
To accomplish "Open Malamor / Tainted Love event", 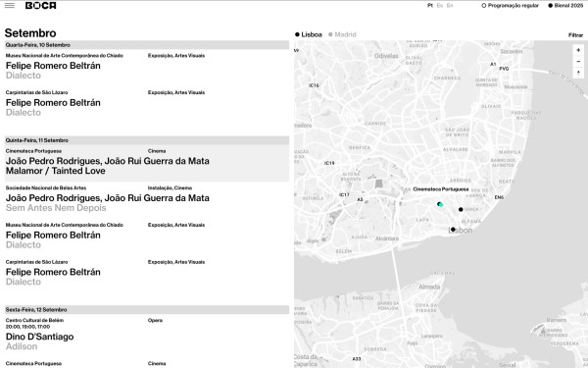I will pyautogui.click(x=147, y=163).
